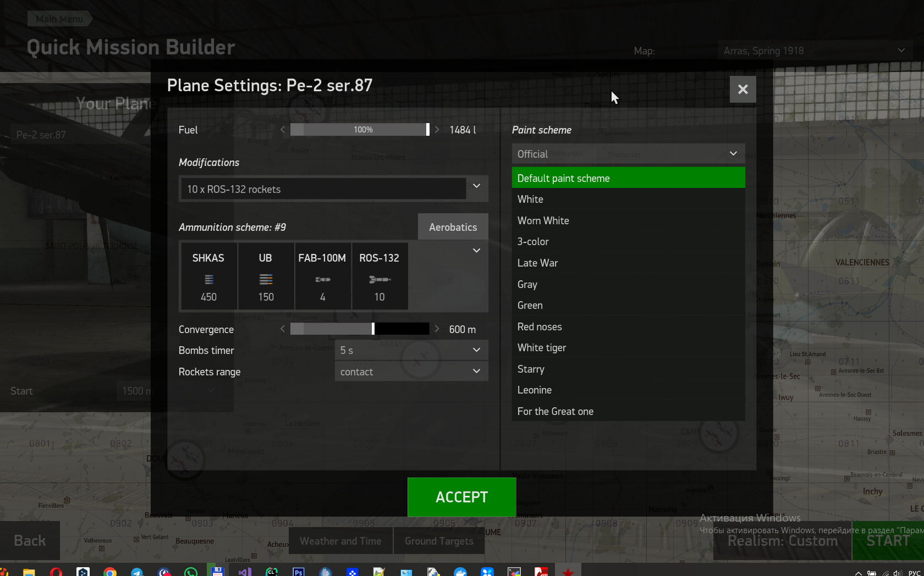Viewport: 924px width, 576px height.
Task: Open the Rockets range dropdown
Action: [411, 372]
